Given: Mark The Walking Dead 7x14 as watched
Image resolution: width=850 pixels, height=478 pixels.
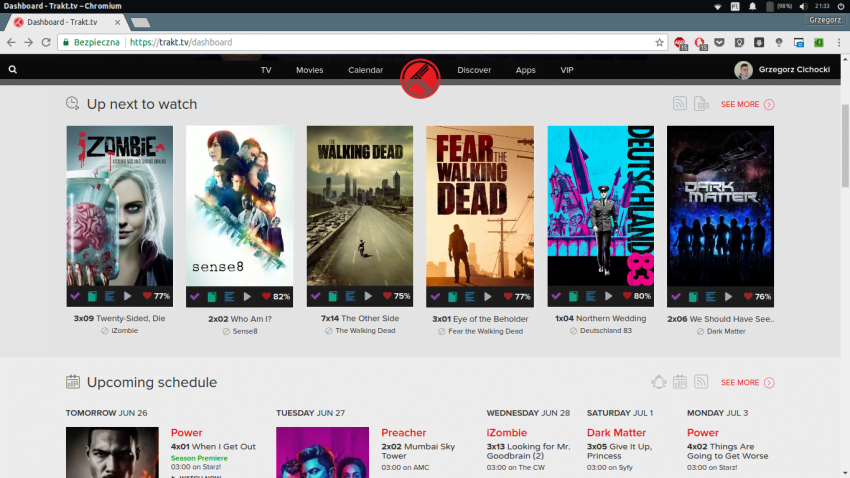Looking at the screenshot, I should tap(315, 296).
